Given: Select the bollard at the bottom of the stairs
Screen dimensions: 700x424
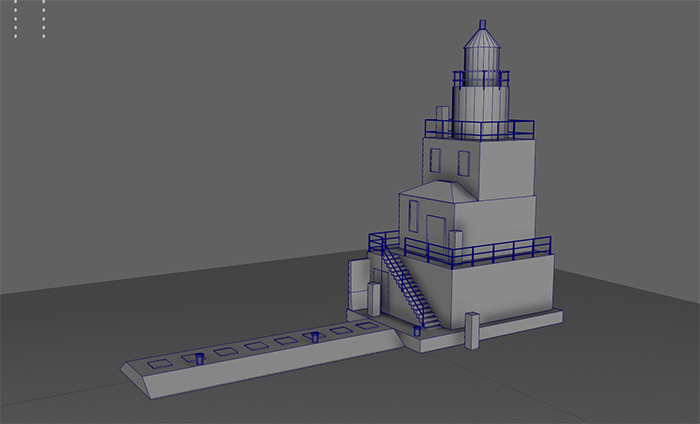Looking at the screenshot, I should click(417, 329).
